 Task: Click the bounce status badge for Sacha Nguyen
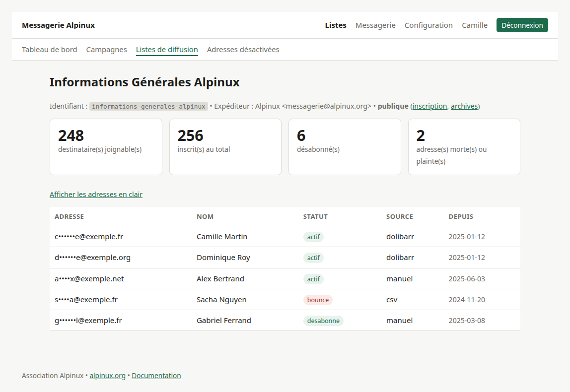[318, 300]
